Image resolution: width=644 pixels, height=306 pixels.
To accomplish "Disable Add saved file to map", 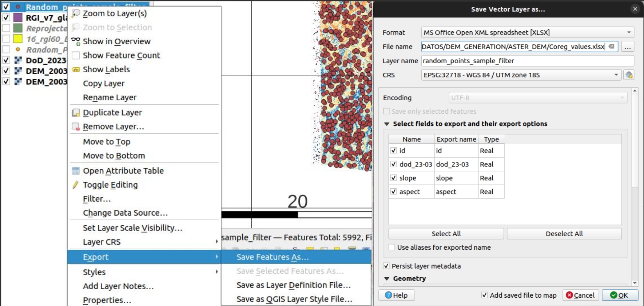I will coord(484,295).
